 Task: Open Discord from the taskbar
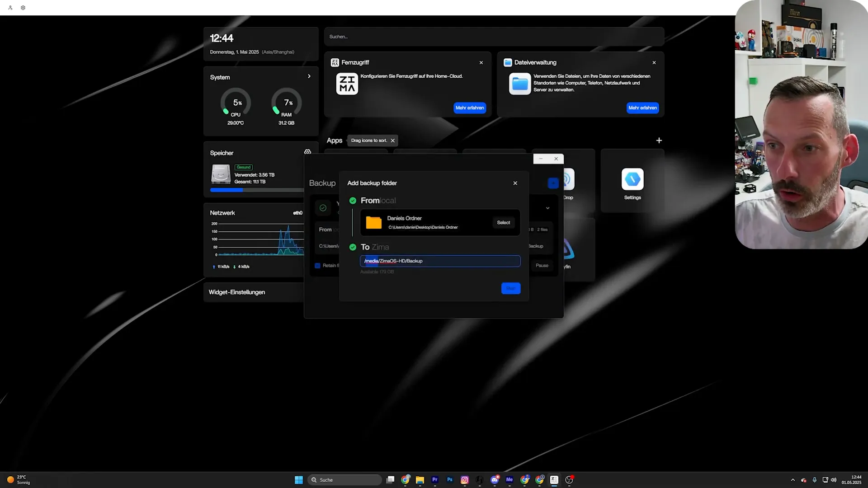495,480
